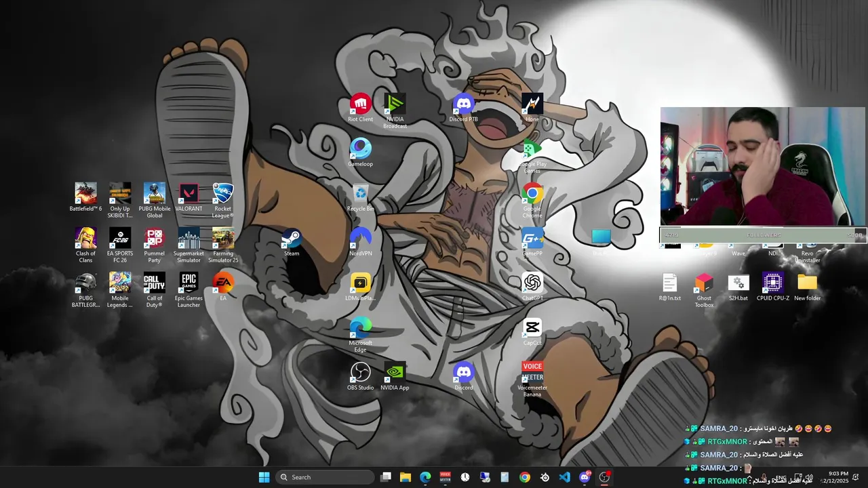Open the Windows Start menu
The height and width of the screenshot is (488, 868).
(x=264, y=477)
